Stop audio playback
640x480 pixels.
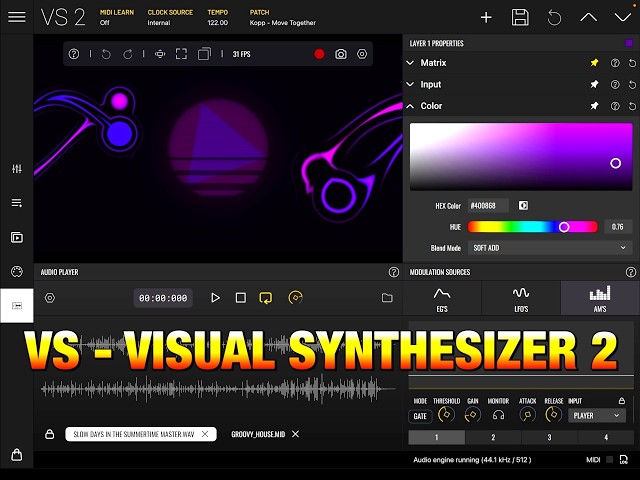coord(241,298)
